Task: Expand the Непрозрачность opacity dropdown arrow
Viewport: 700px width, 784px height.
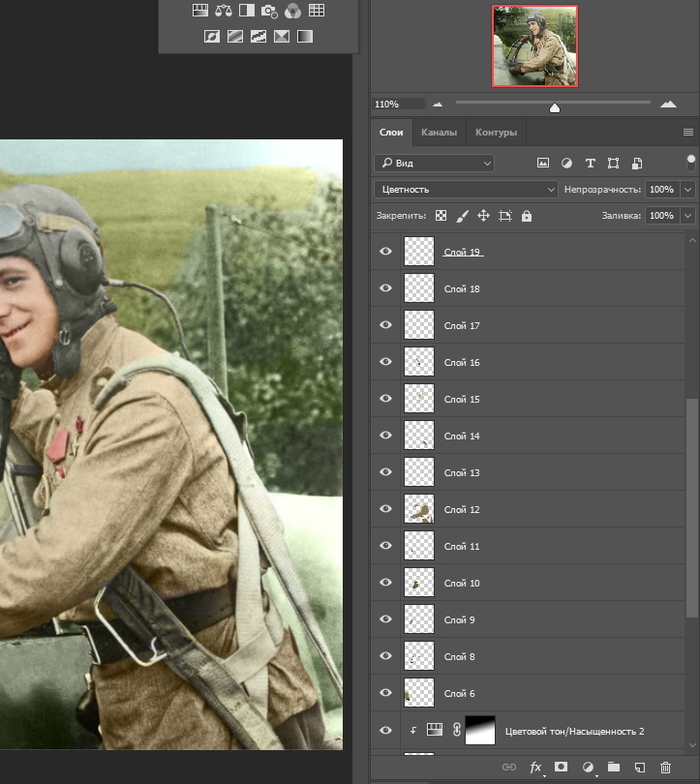Action: [688, 189]
